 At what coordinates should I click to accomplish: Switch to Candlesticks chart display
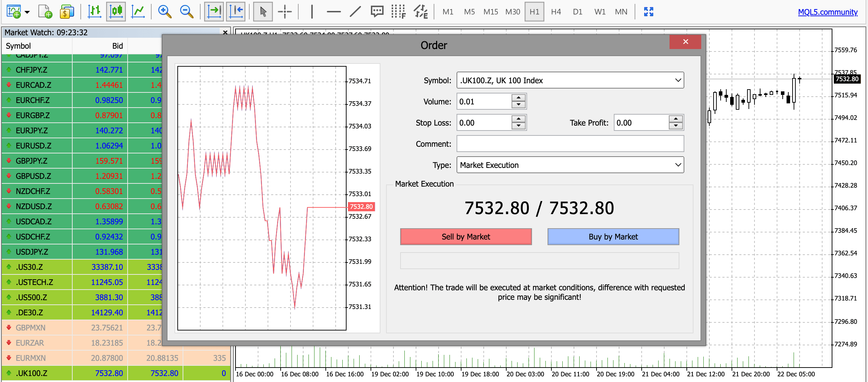116,12
